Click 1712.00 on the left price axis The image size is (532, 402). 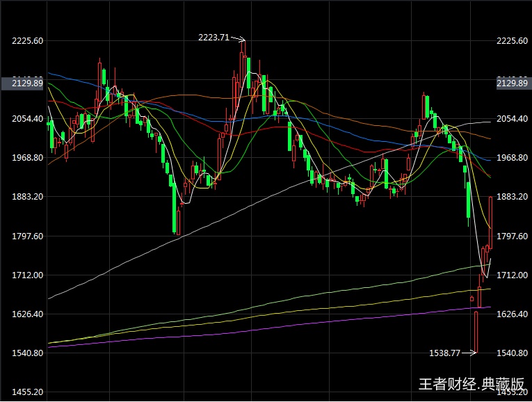(x=28, y=275)
